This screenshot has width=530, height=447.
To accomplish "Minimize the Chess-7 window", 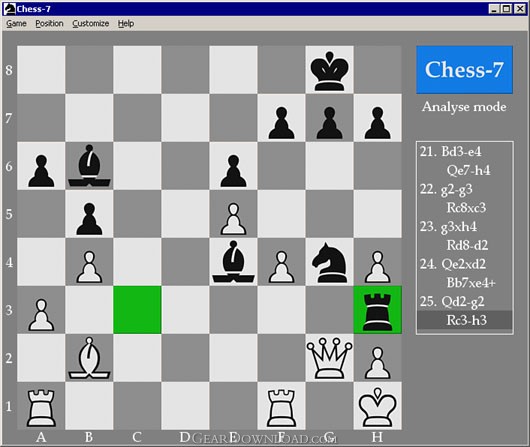I will [494, 9].
